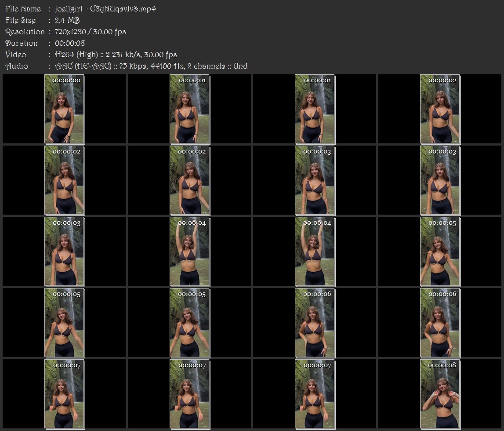Click the "Duration" label
Viewport: 504px width, 431px height.
coord(21,43)
